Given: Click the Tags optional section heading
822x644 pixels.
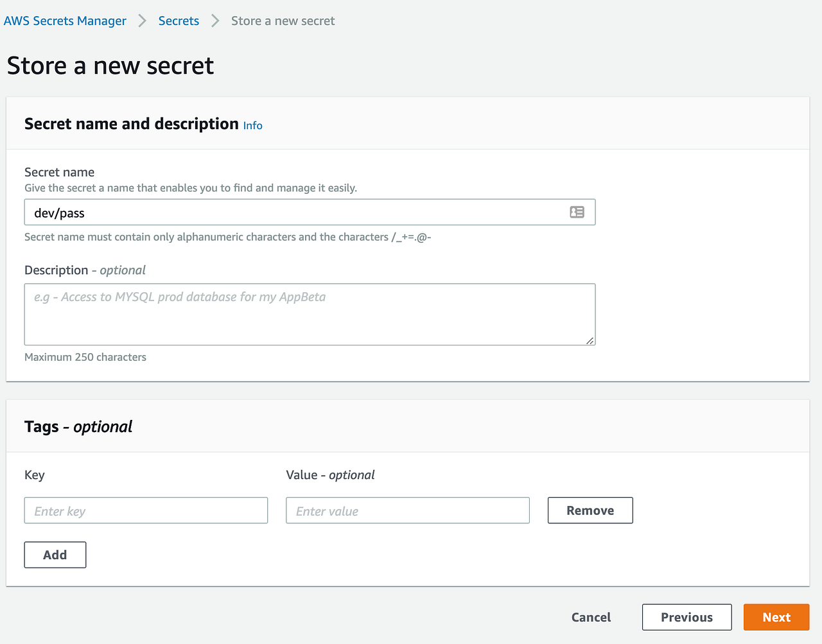Looking at the screenshot, I should pos(78,426).
